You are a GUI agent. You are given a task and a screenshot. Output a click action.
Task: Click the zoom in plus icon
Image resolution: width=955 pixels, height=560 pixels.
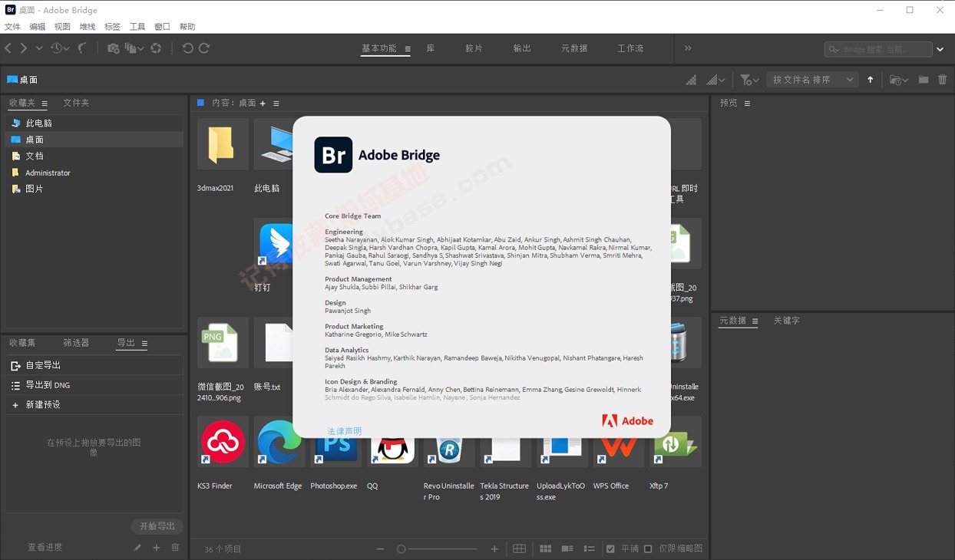click(494, 548)
